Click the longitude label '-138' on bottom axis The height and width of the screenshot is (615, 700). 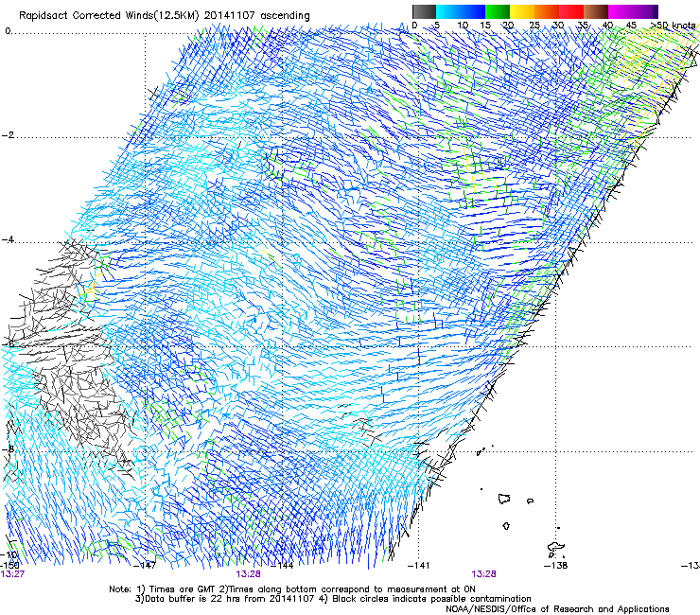click(x=556, y=566)
